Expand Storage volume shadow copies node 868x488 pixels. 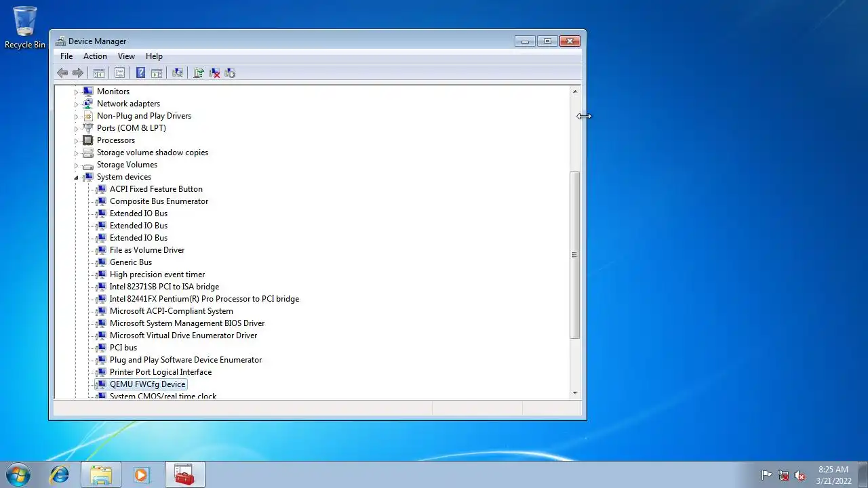(77, 153)
